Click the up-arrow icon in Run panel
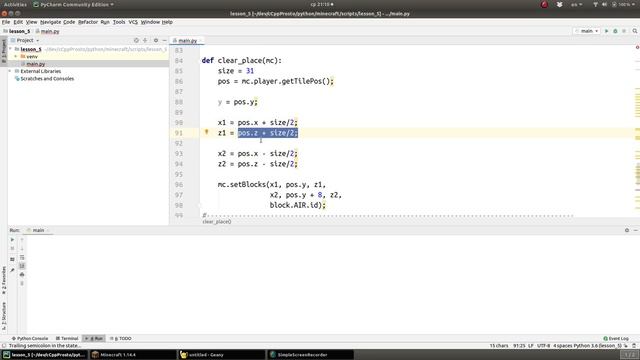Screen dimensions: 640x360 click(22, 240)
